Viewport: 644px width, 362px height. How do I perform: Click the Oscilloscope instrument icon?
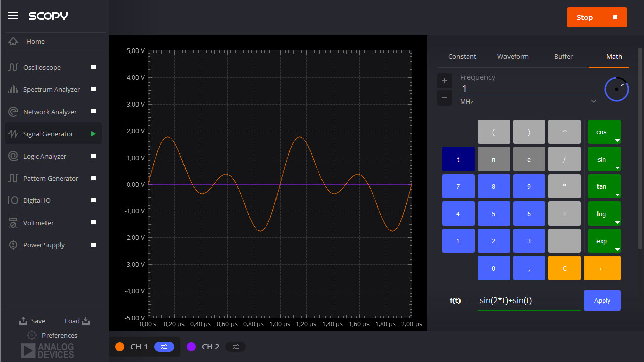[13, 67]
